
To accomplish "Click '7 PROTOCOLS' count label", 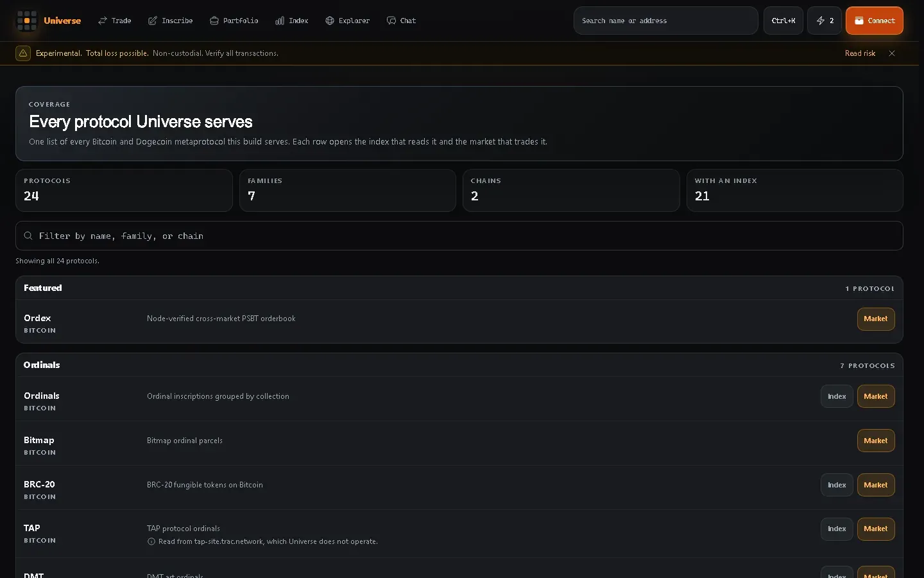I will click(x=868, y=365).
